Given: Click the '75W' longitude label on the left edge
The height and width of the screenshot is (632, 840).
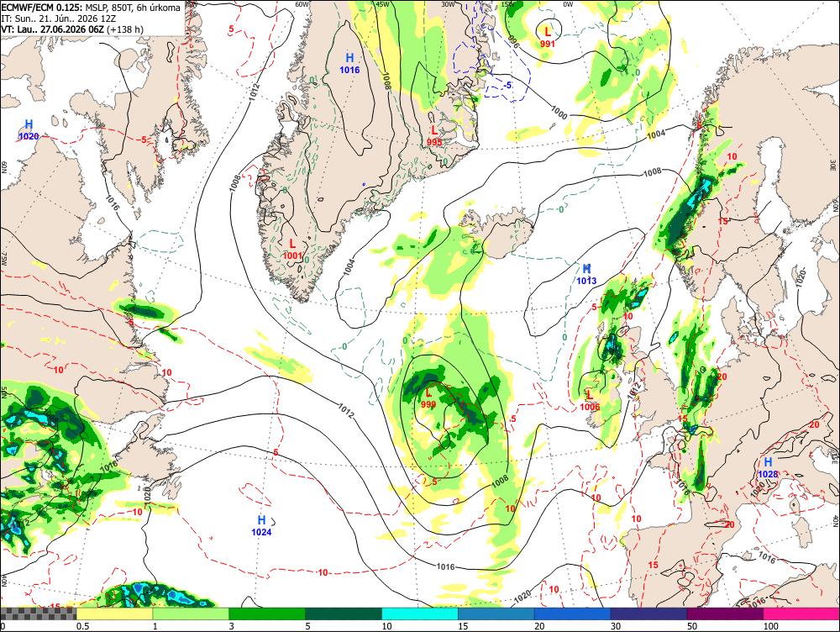Looking at the screenshot, I should coord(3,260).
